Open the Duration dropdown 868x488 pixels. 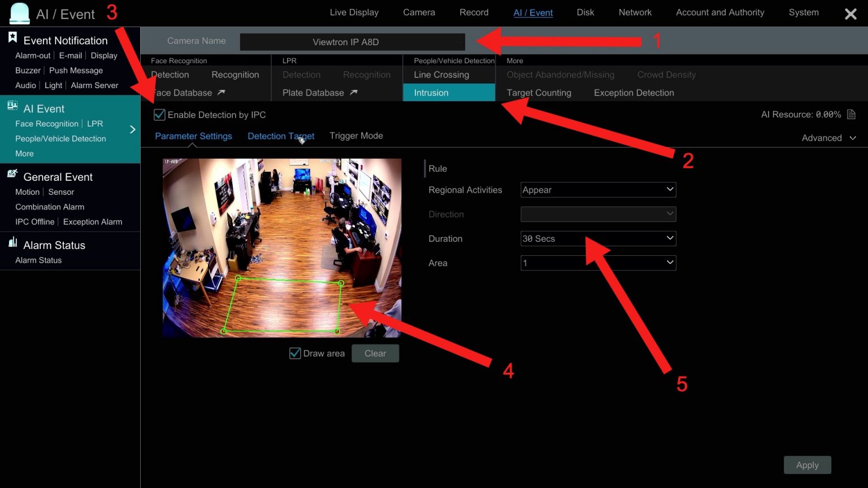[598, 238]
